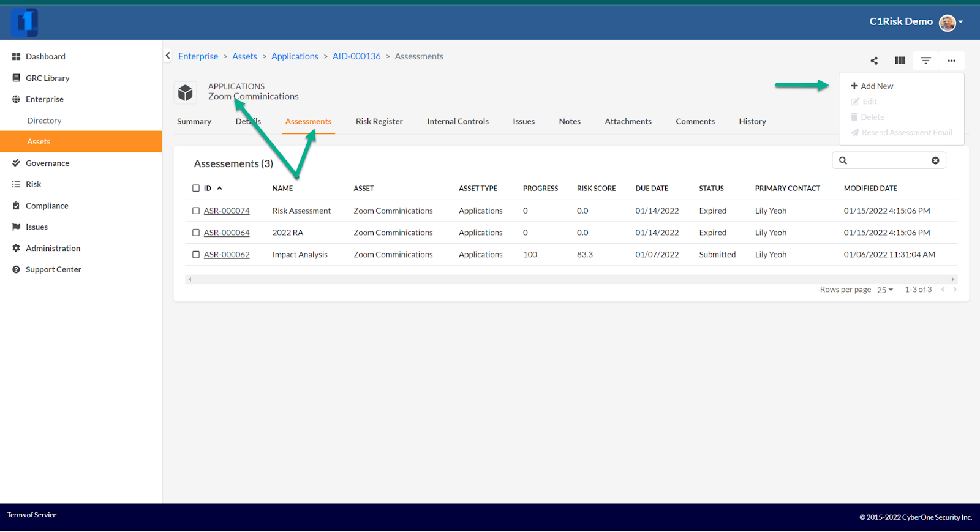The height and width of the screenshot is (532, 980).
Task: Click the three-dots more options icon
Action: (951, 61)
